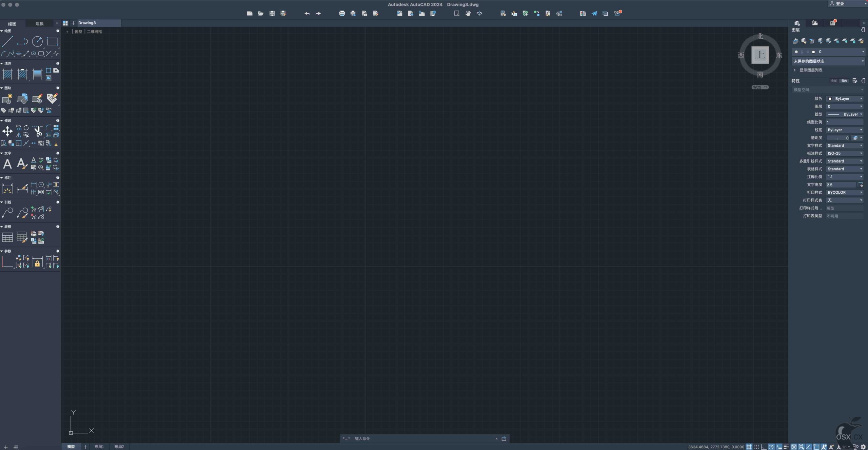Open the Color ByLayer dropdown
Viewport: 868px width, 450px height.
tap(845, 99)
